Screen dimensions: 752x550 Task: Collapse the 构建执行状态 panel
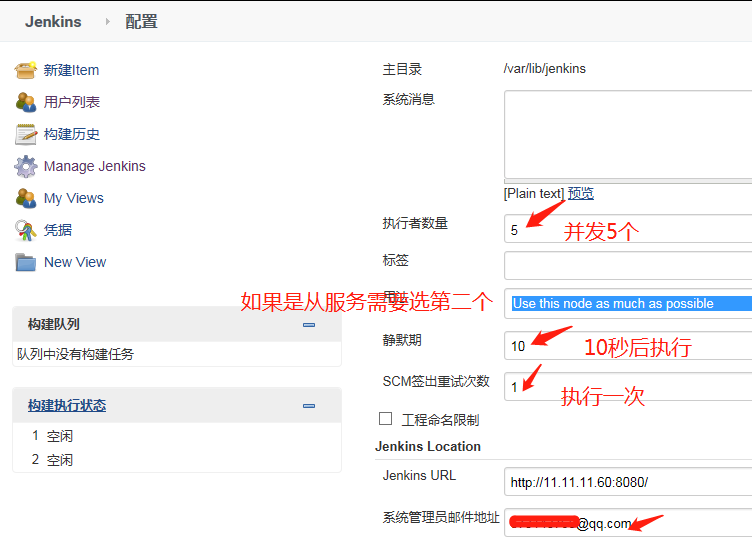pos(309,406)
